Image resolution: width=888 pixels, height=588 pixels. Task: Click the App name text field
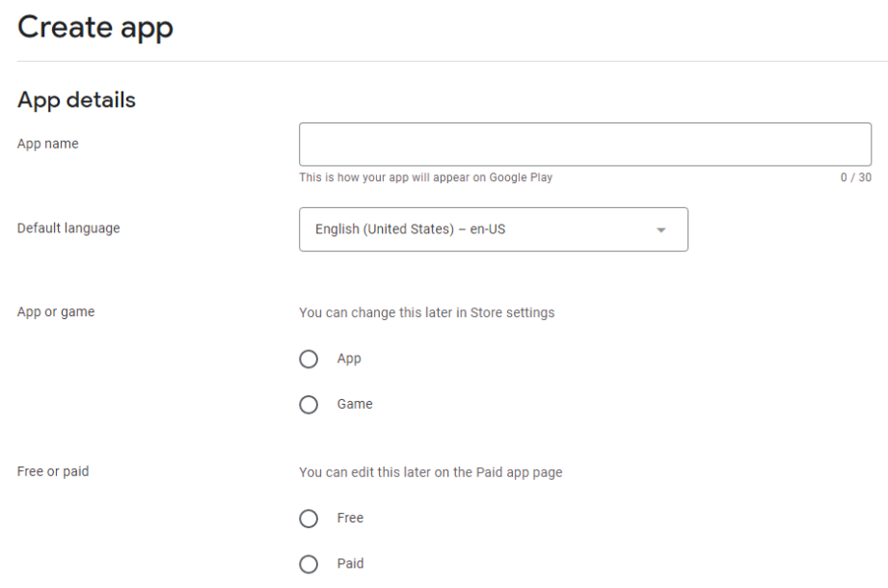(x=585, y=145)
